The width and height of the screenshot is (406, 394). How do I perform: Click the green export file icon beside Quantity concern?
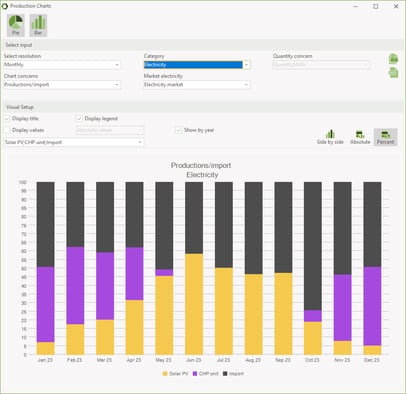click(x=393, y=59)
